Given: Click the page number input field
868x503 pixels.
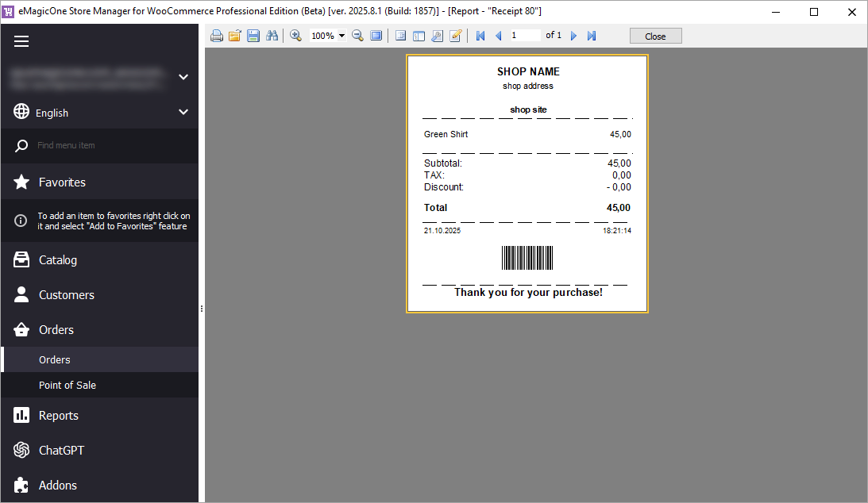Looking at the screenshot, I should [x=524, y=35].
